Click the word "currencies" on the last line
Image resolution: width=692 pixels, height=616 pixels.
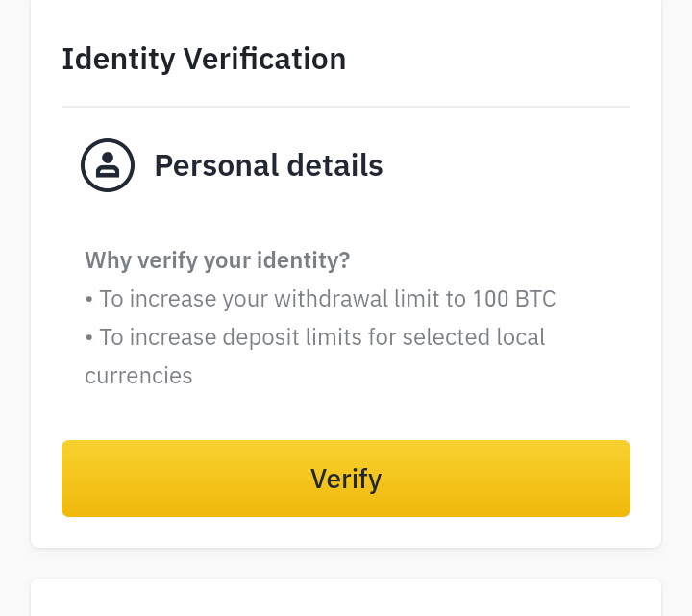coord(138,376)
